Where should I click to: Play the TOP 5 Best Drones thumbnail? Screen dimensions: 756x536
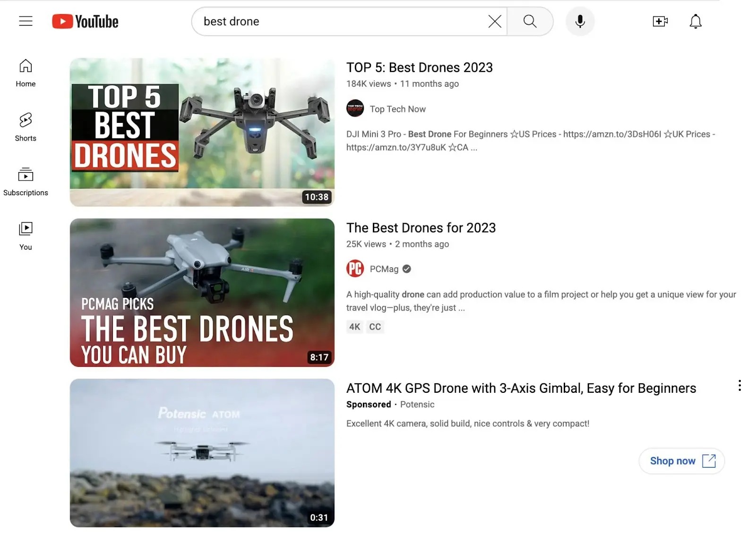[x=202, y=132]
